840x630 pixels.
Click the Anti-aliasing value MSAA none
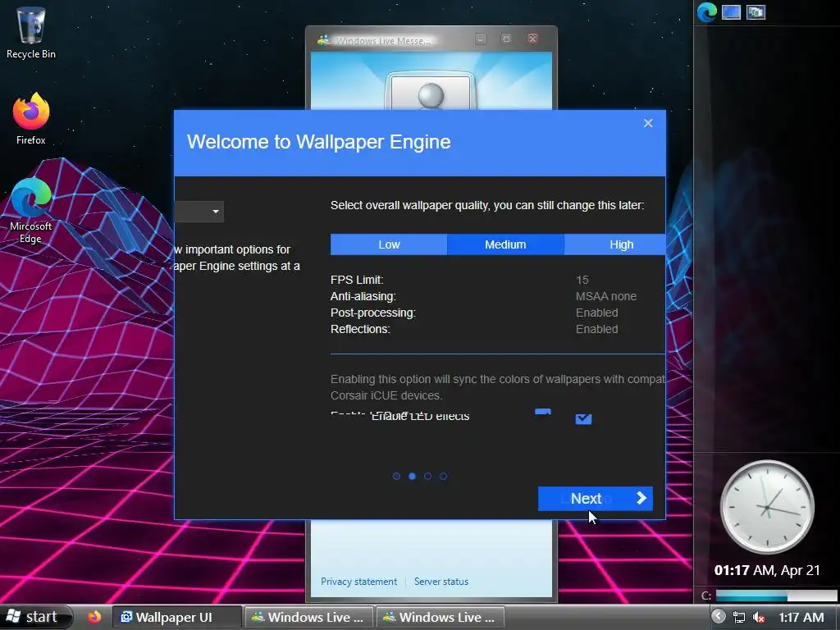click(606, 296)
